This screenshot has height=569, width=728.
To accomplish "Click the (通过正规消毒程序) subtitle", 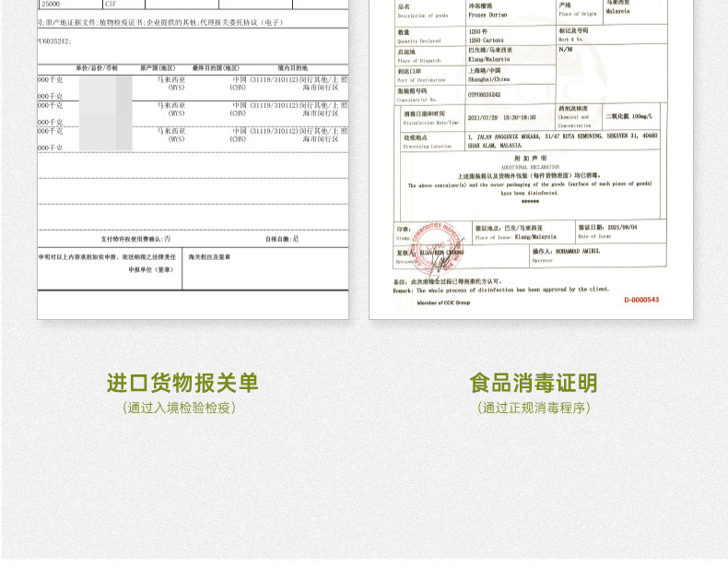I will [x=534, y=408].
